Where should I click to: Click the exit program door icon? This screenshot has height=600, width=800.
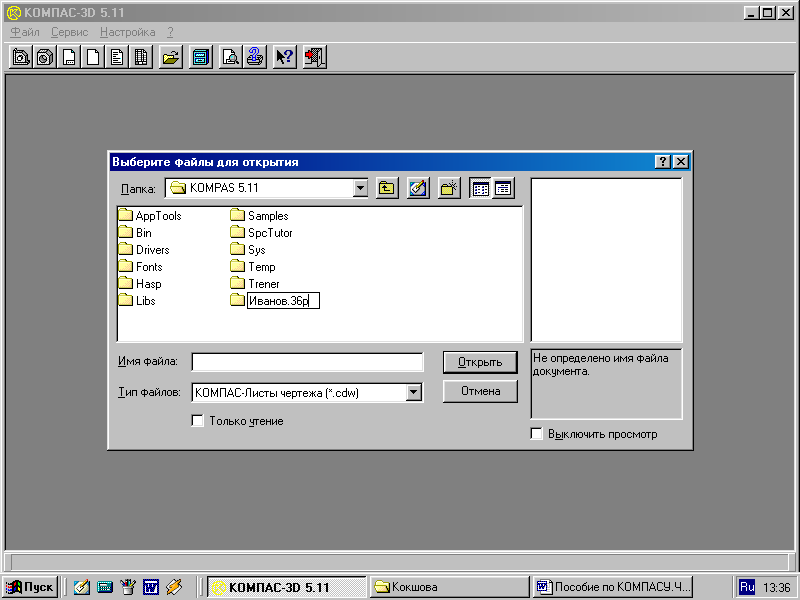pos(315,57)
